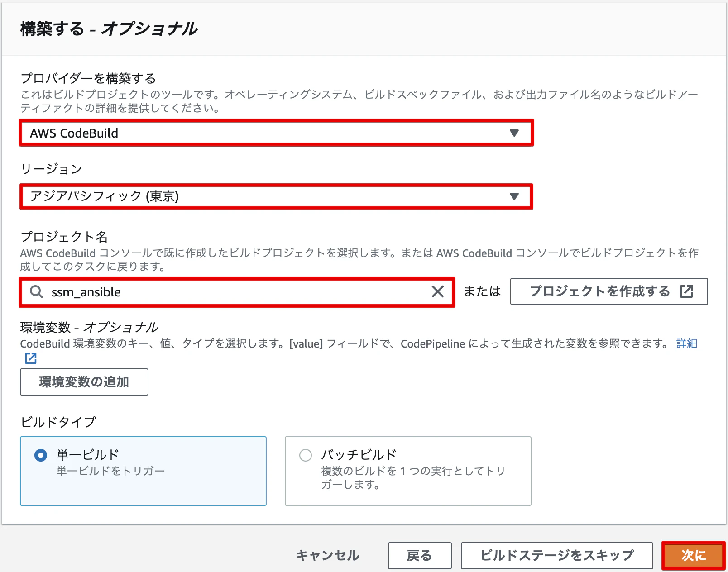Open the アジアパシフィック (東京) region dropdown
The width and height of the screenshot is (728, 572).
coord(276,196)
